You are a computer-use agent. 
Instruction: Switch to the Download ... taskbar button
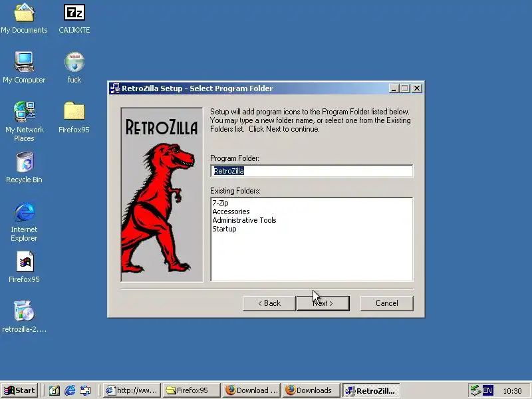(252, 390)
